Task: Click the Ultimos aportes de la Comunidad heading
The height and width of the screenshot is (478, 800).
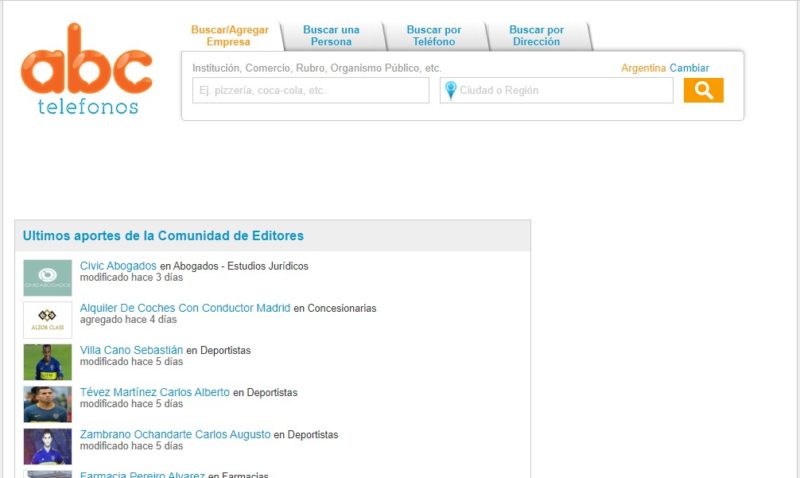Action: (x=163, y=236)
